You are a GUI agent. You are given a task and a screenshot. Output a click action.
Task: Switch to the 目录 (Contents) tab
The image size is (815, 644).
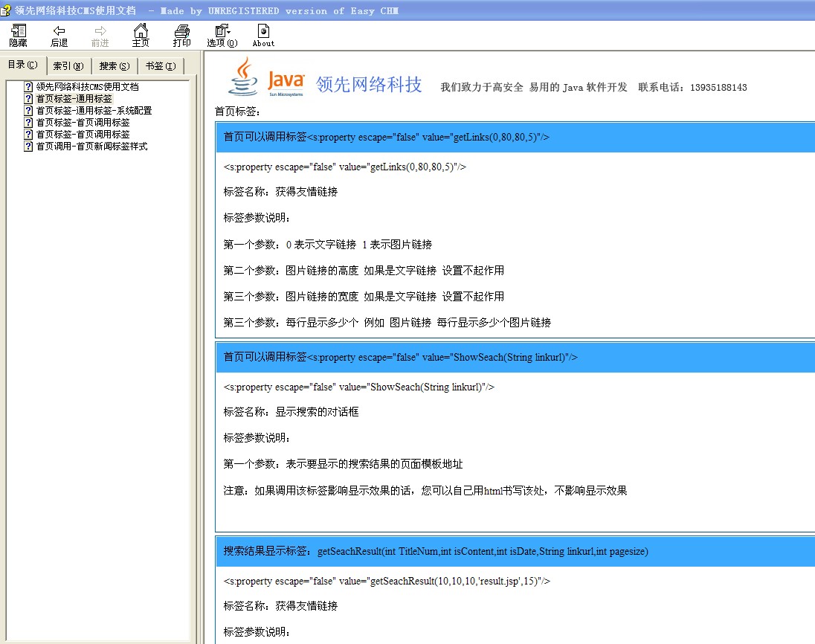[23, 65]
